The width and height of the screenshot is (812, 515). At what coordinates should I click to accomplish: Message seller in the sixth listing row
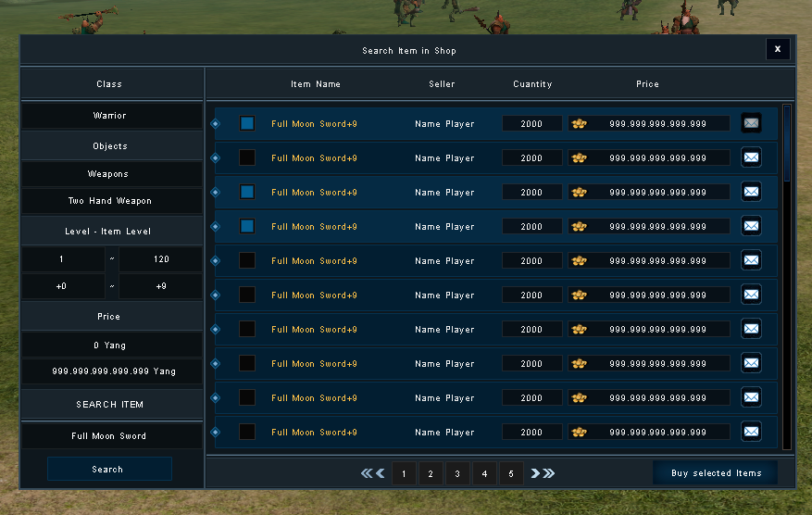tap(751, 295)
